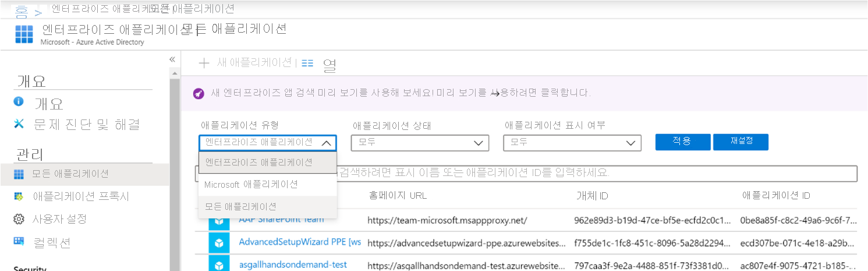The height and width of the screenshot is (271, 868).
Task: Open the 애플리케이션 유형 dropdown
Action: pyautogui.click(x=268, y=142)
